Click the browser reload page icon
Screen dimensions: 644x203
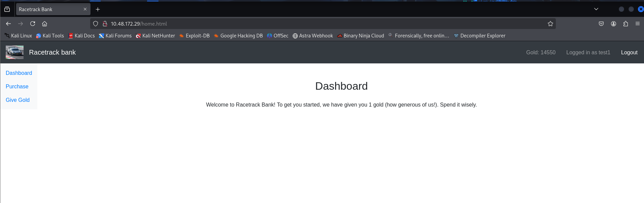pos(33,24)
